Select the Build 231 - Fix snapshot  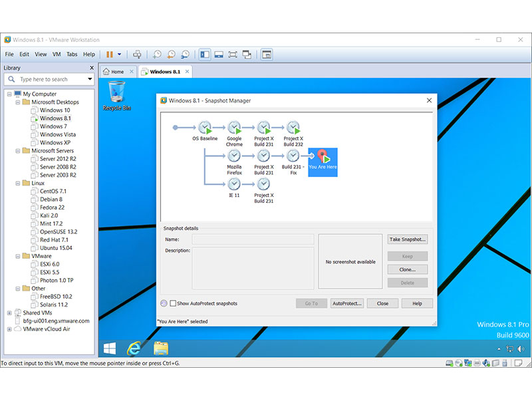pos(293,156)
